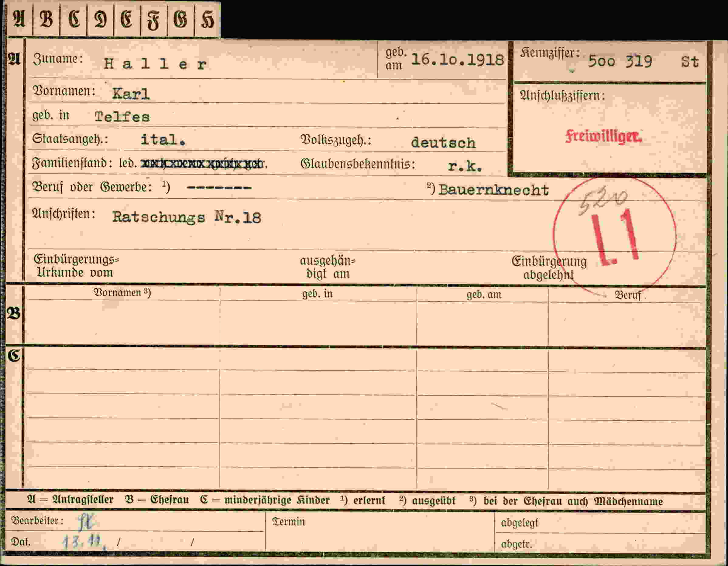Click 'Einbürgerung abgelehnt' label
728x566 pixels.
tap(549, 268)
